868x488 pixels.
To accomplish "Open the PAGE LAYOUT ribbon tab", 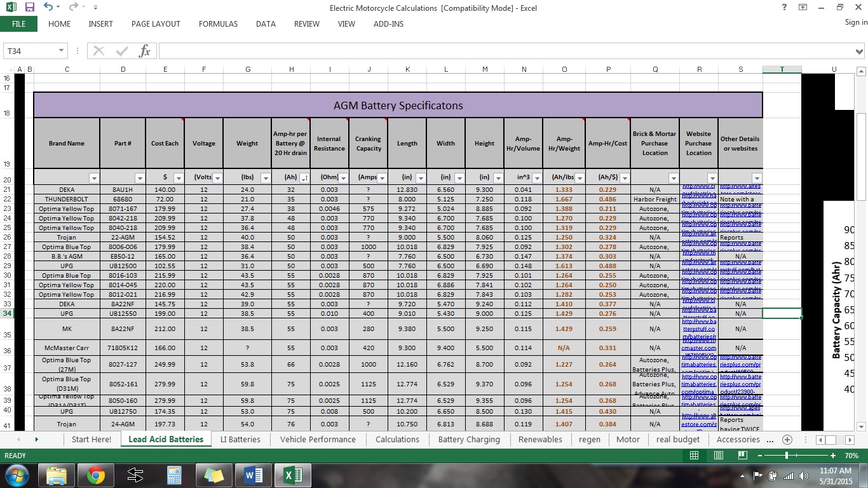I will pyautogui.click(x=156, y=24).
